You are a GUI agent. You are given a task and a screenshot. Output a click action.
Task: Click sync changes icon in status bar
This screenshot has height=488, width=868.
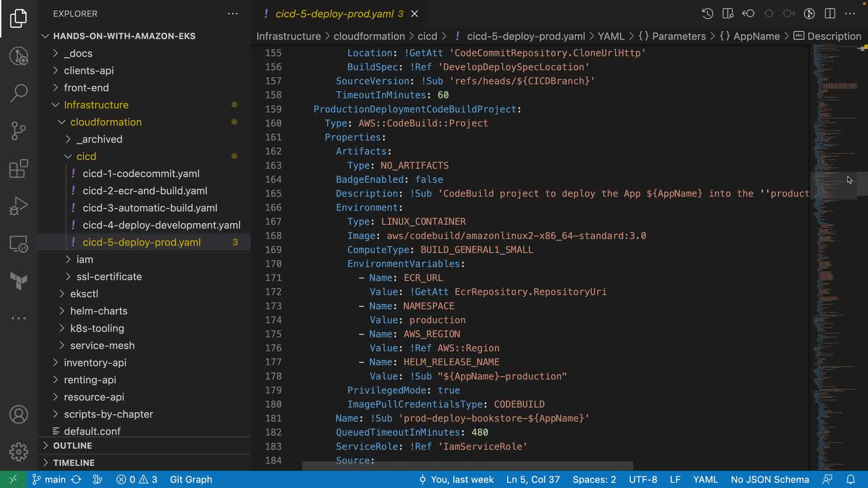[76, 479]
